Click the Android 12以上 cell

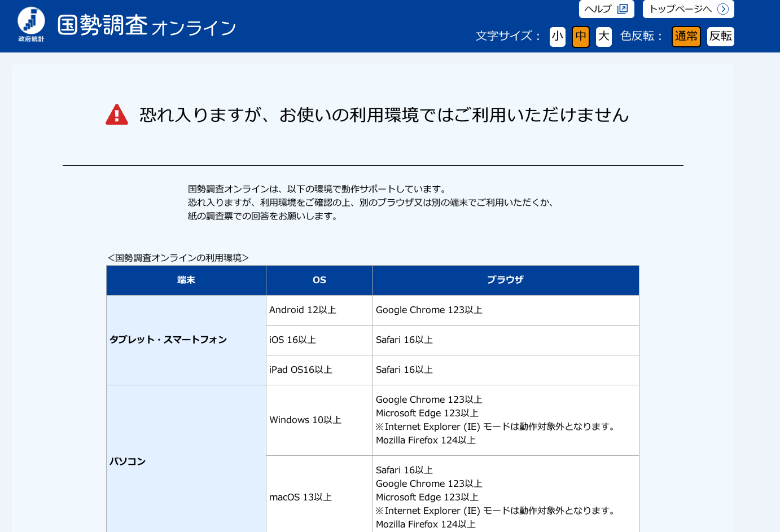303,310
